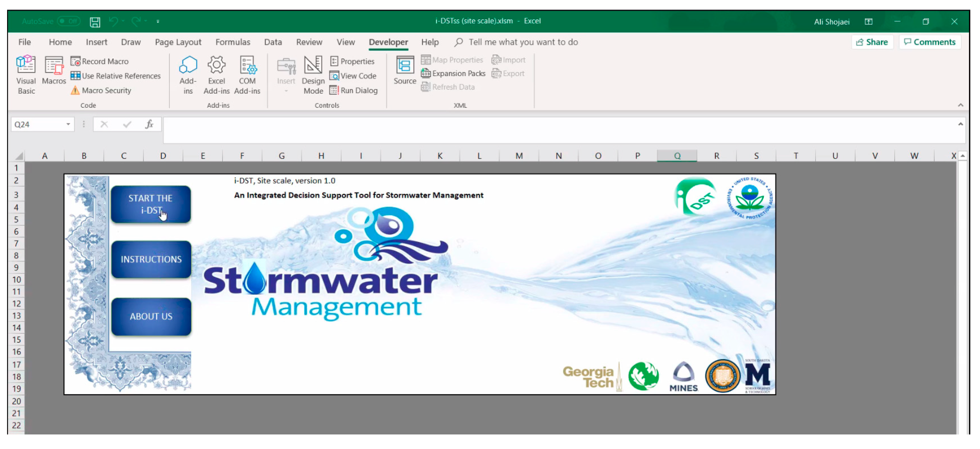Open the XML Source pane
The height and width of the screenshot is (449, 980).
click(405, 70)
